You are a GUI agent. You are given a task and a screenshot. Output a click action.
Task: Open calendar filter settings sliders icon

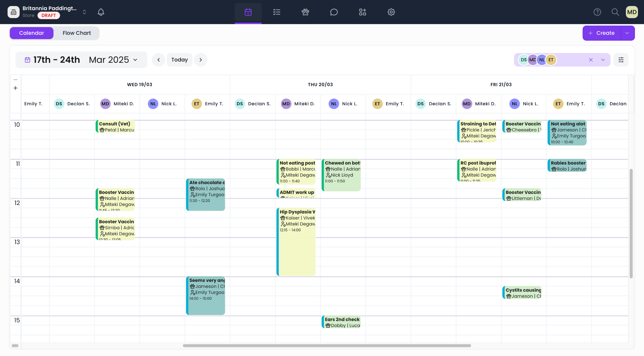point(621,60)
